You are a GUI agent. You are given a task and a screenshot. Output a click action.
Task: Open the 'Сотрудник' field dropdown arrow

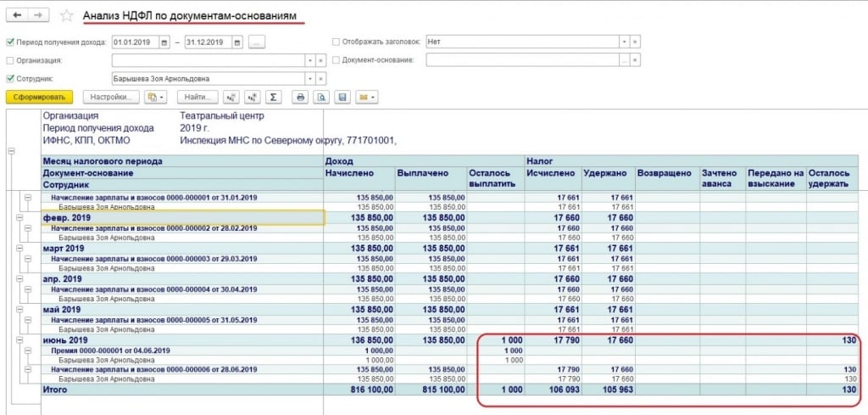tap(309, 79)
